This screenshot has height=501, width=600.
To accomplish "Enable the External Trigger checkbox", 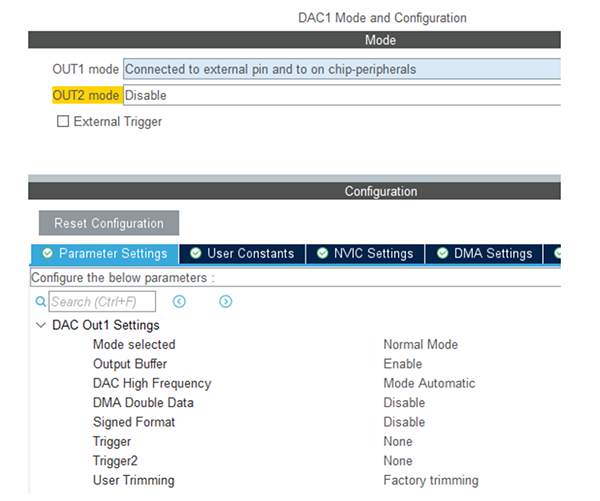I will 63,122.
